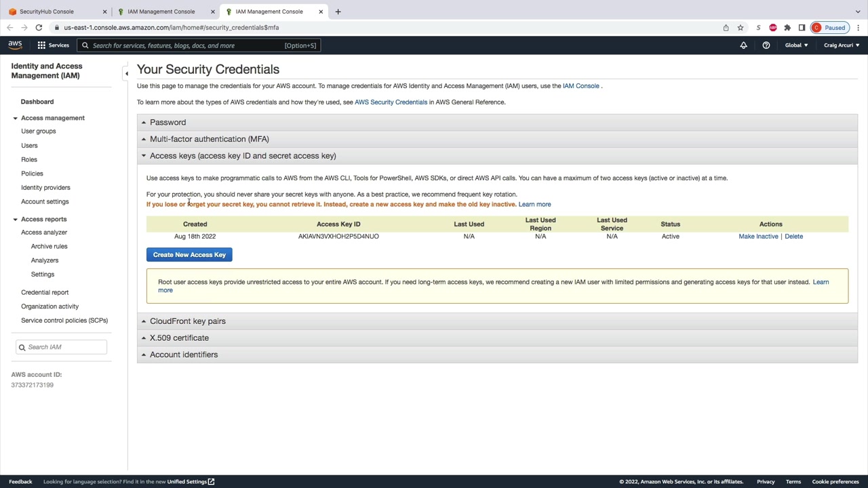Collapse the IAM navigation sidebar arrow
This screenshot has width=868, height=488.
[x=126, y=73]
